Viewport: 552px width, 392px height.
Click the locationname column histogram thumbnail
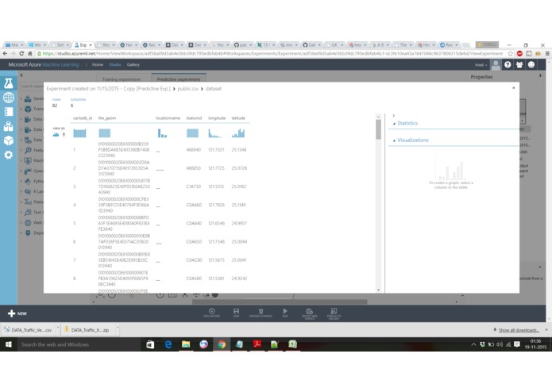tap(162, 133)
